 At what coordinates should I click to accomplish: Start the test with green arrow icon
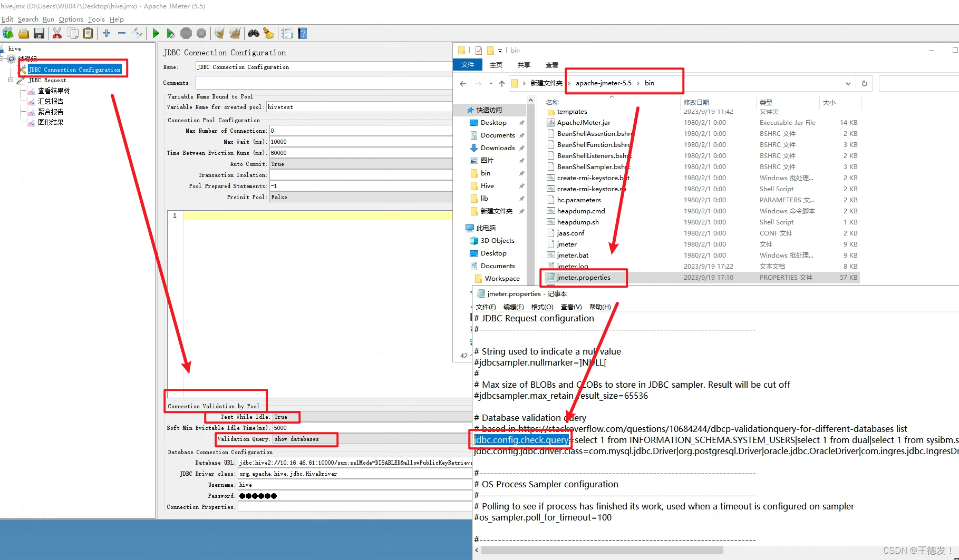155,33
